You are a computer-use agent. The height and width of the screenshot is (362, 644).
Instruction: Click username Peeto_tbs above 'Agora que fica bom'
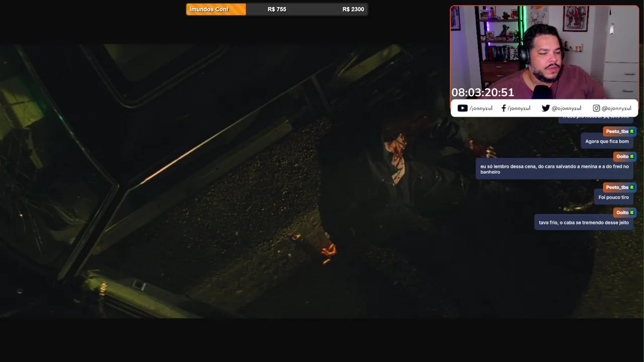pyautogui.click(x=617, y=131)
